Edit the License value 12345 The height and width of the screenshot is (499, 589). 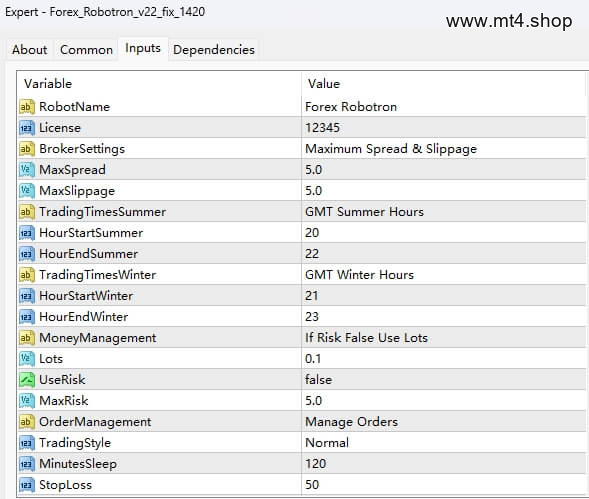click(443, 128)
